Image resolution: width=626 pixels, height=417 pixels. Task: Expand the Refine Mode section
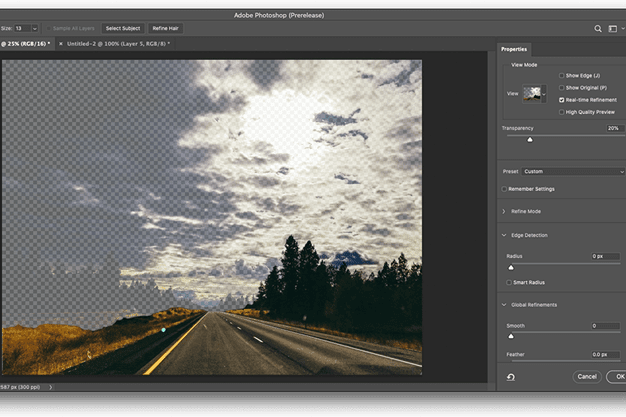pyautogui.click(x=504, y=212)
